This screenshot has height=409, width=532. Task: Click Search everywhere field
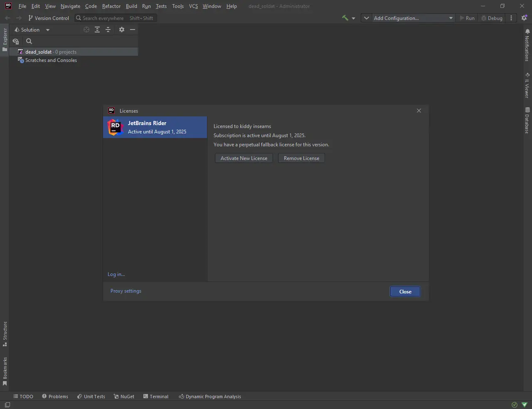point(115,18)
